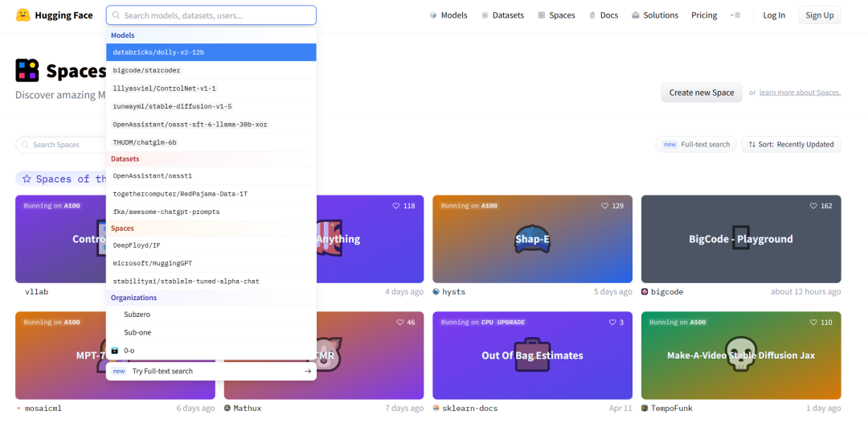
Task: Click arrow icon on Try Full-text search row
Action: (308, 371)
